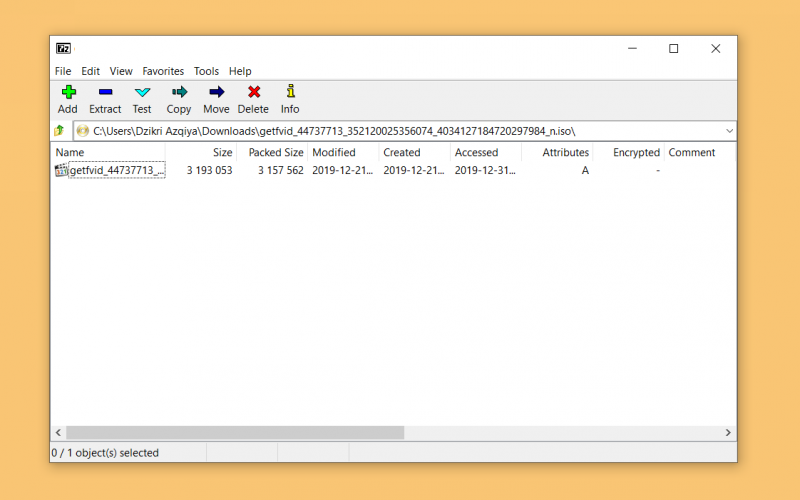Click the scrollbar right arrow
The image size is (800, 500).
pos(728,433)
